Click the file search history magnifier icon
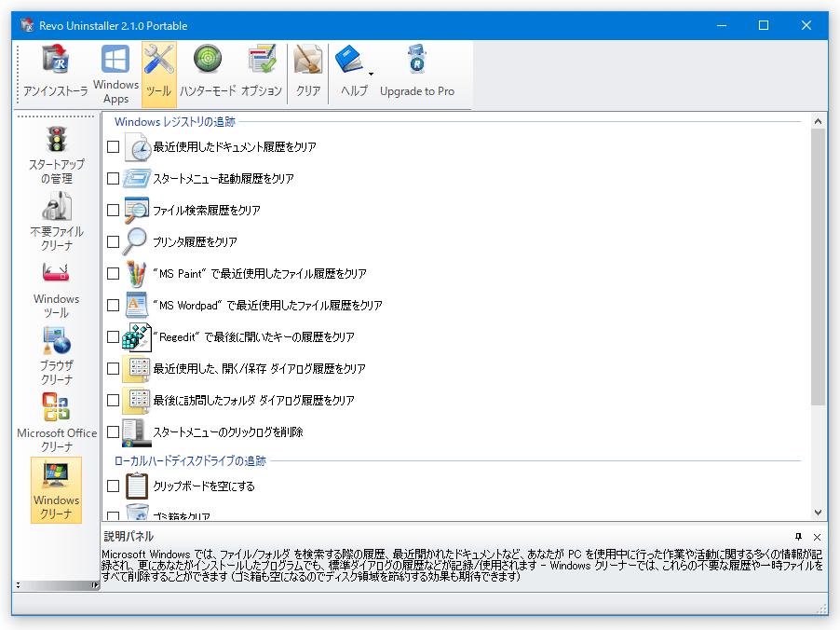 click(x=137, y=211)
